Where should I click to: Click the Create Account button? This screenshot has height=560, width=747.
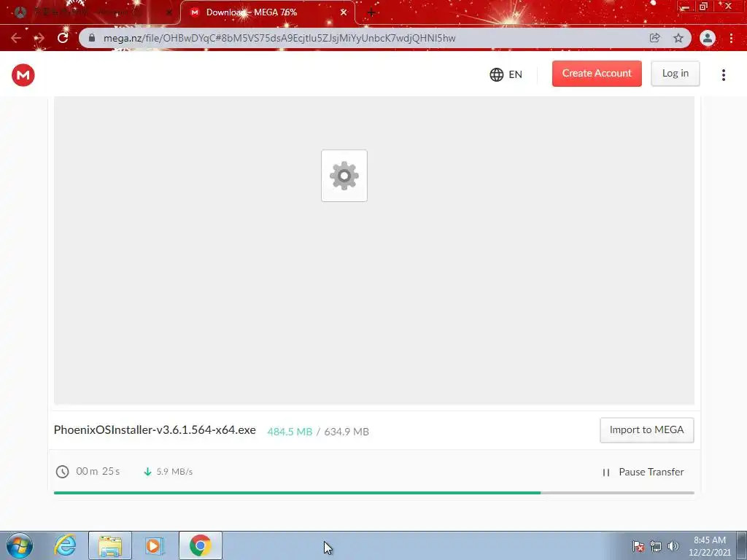[x=597, y=74]
